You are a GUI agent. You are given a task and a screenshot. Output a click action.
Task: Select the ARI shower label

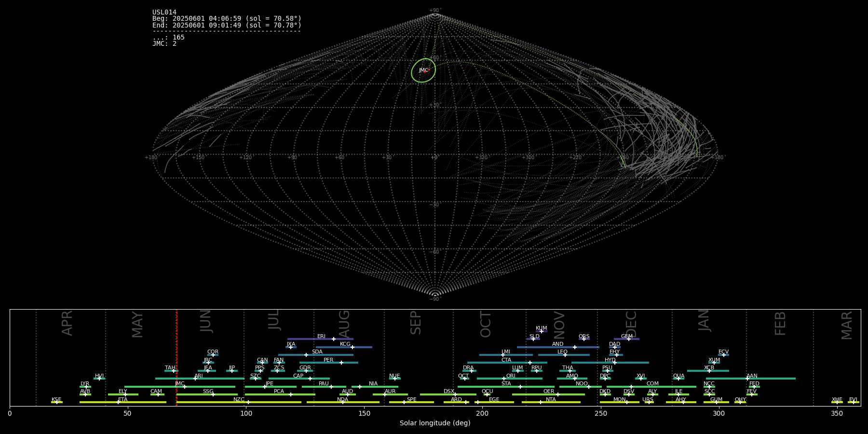coord(199,376)
